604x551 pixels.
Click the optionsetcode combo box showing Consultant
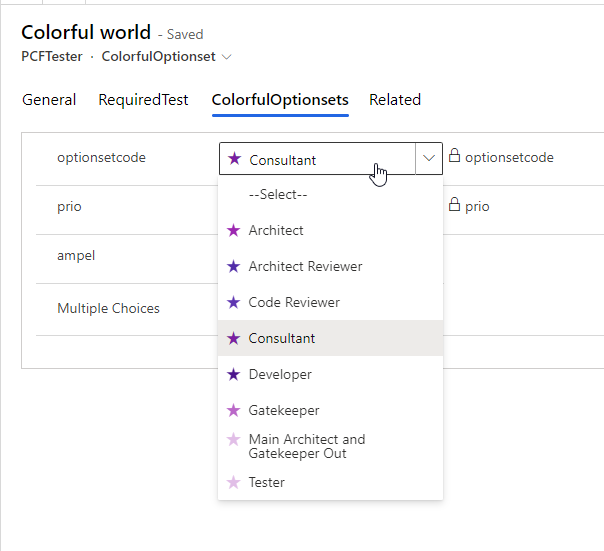[316, 159]
